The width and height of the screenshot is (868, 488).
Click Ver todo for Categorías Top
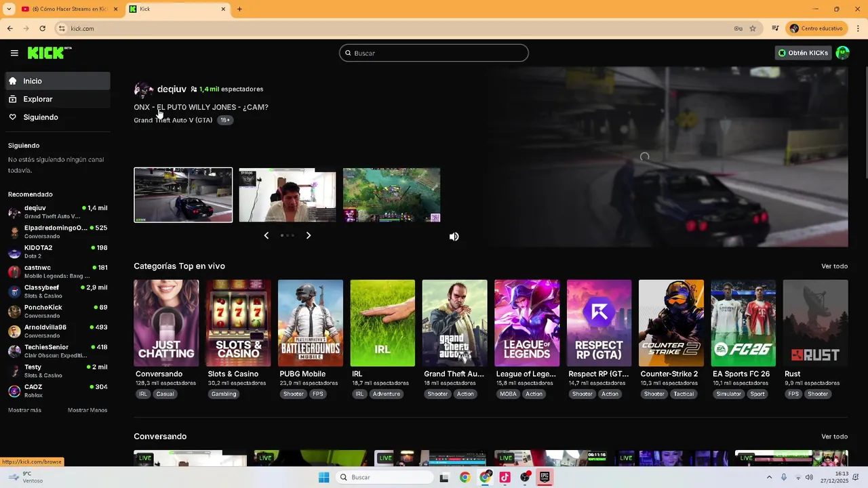tap(834, 266)
